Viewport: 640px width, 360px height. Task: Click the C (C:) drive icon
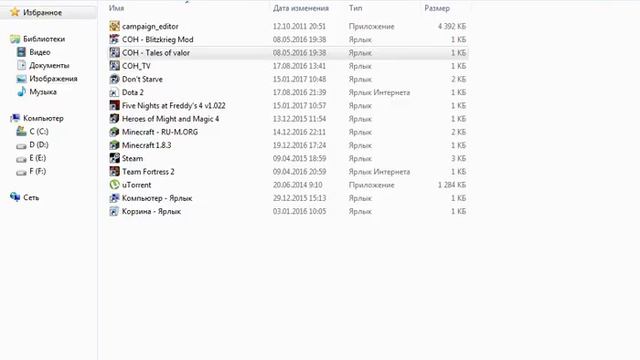tap(21, 131)
